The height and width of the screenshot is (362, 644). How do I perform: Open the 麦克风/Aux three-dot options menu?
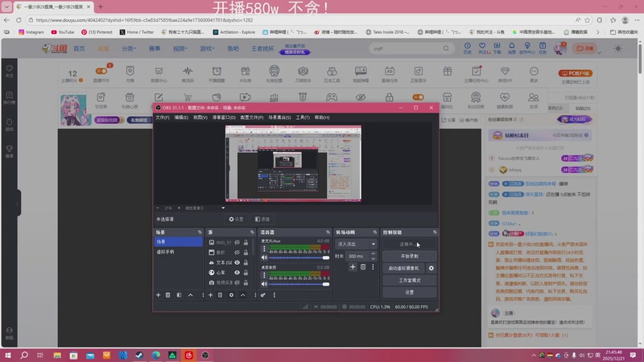264,249
